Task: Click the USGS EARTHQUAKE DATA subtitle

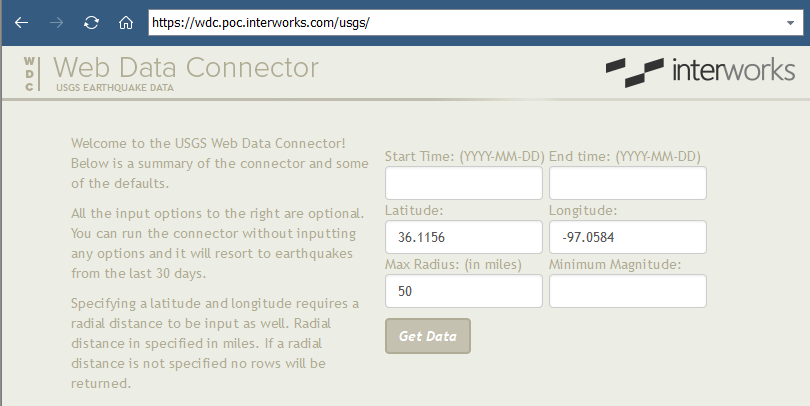Action: [x=115, y=88]
